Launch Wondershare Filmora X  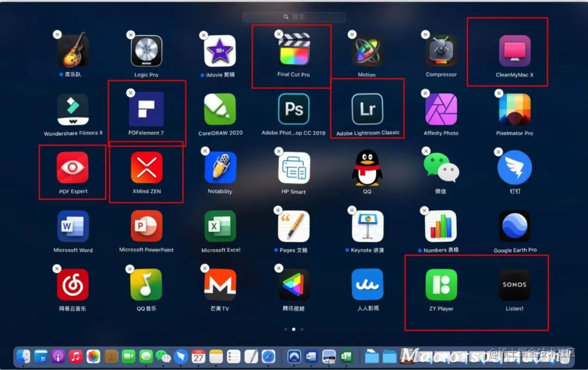[73, 109]
